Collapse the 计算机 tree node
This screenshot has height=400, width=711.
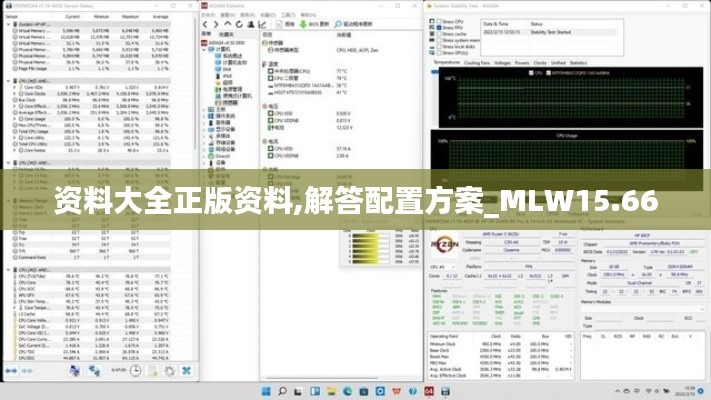point(205,49)
